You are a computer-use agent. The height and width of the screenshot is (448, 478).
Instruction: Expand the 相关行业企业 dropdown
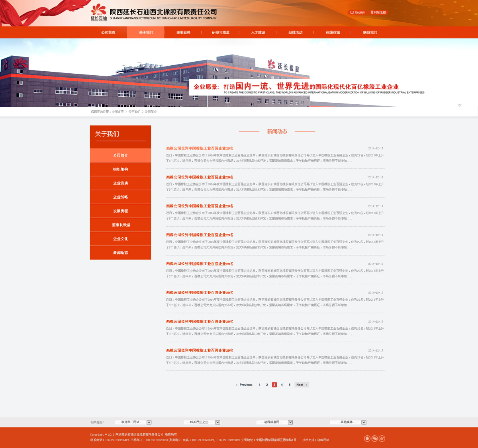[x=218, y=422]
